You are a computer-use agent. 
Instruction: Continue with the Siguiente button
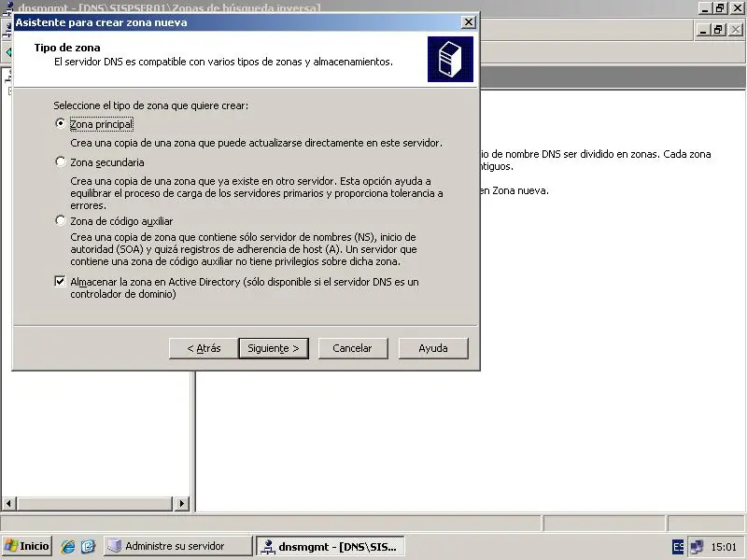tap(274, 348)
